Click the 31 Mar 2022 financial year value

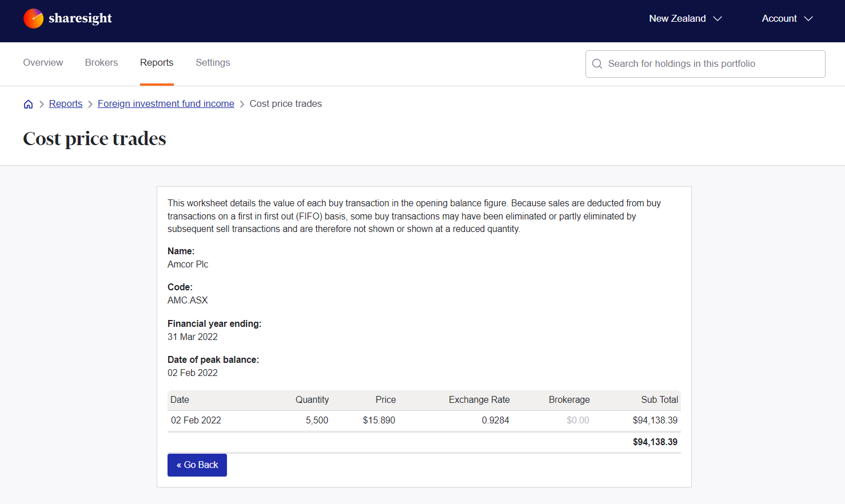pyautogui.click(x=193, y=337)
